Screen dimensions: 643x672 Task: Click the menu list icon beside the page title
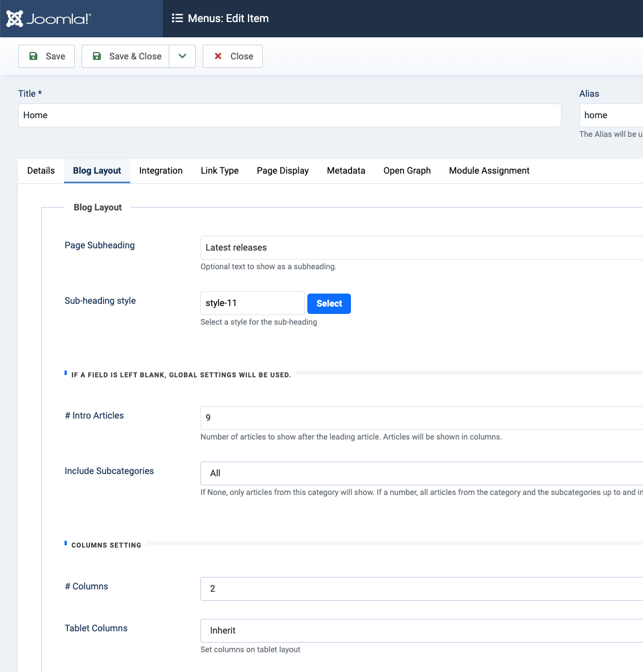coord(177,18)
